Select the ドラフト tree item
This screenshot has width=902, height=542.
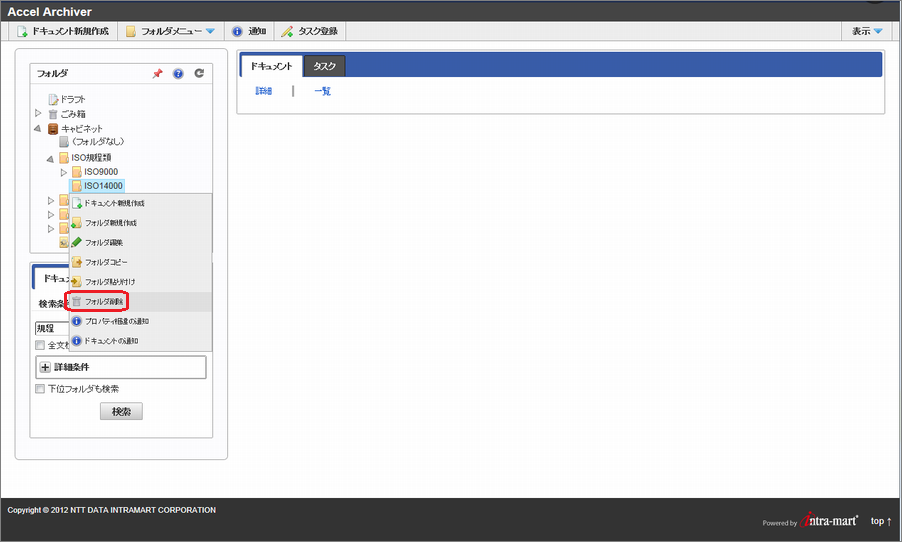coord(72,99)
